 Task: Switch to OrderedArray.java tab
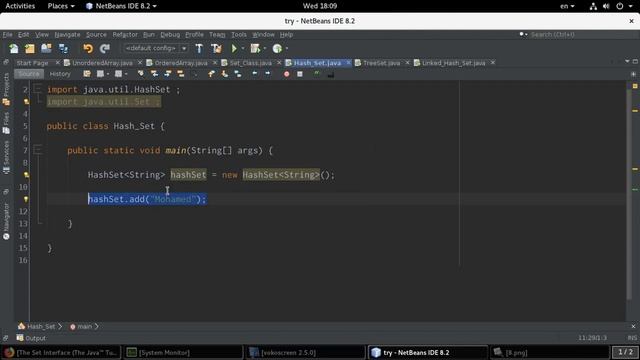pyautogui.click(x=181, y=63)
